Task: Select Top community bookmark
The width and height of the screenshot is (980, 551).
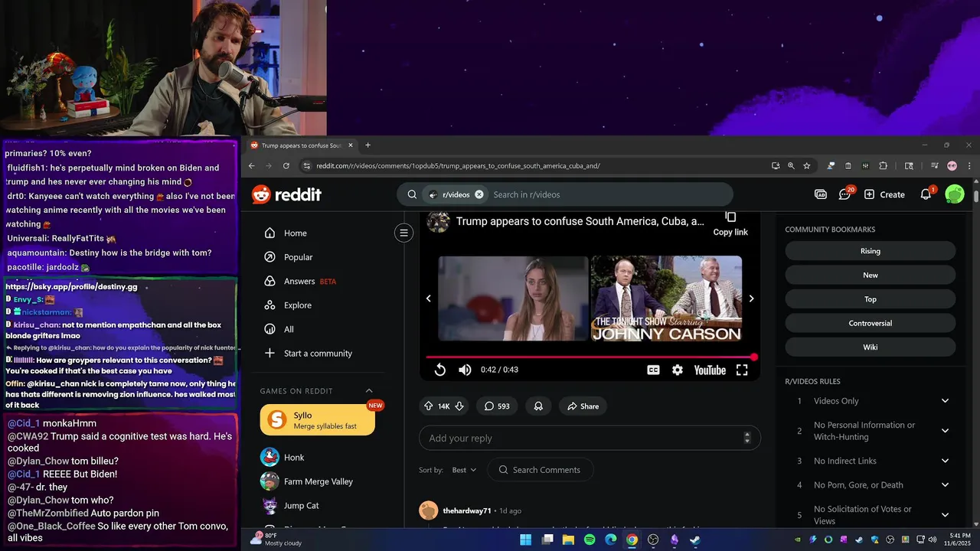Action: (x=871, y=299)
